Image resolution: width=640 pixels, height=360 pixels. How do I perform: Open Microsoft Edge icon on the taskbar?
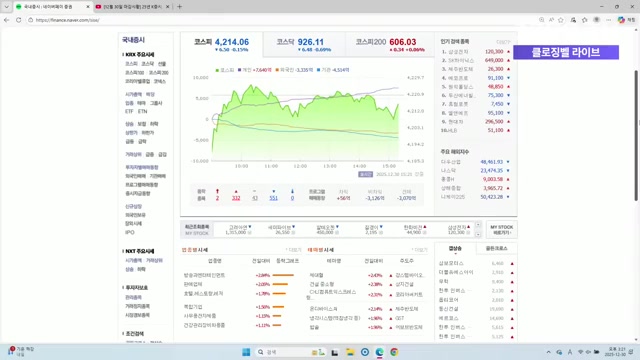(x=379, y=352)
